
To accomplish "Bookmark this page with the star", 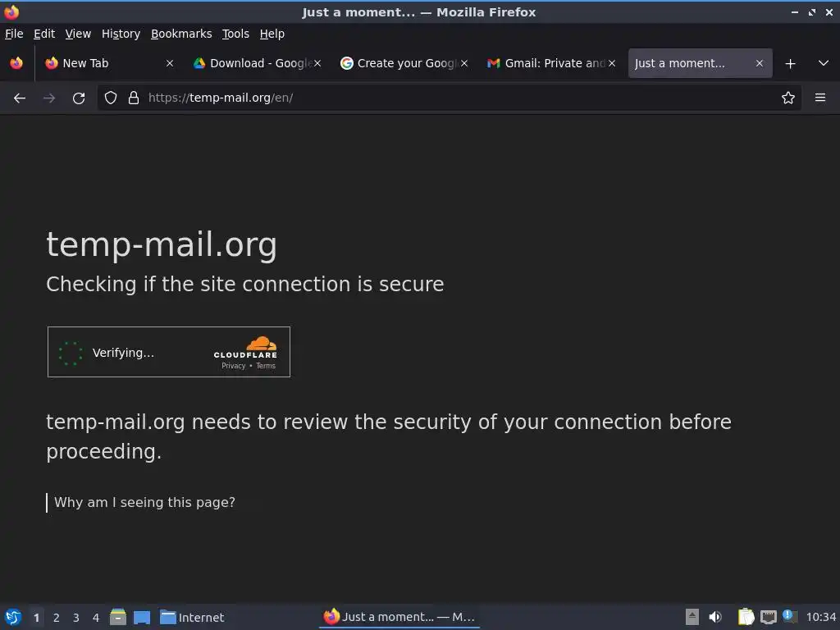I will tap(787, 98).
